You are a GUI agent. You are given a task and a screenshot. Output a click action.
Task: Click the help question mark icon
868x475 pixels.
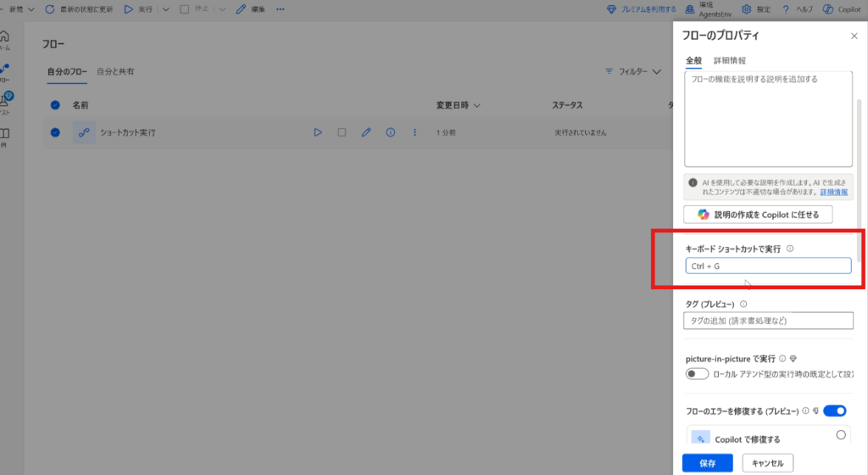(x=786, y=9)
